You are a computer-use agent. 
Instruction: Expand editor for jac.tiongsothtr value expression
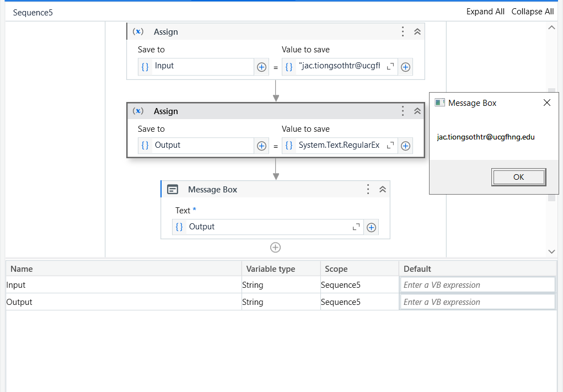tap(390, 66)
